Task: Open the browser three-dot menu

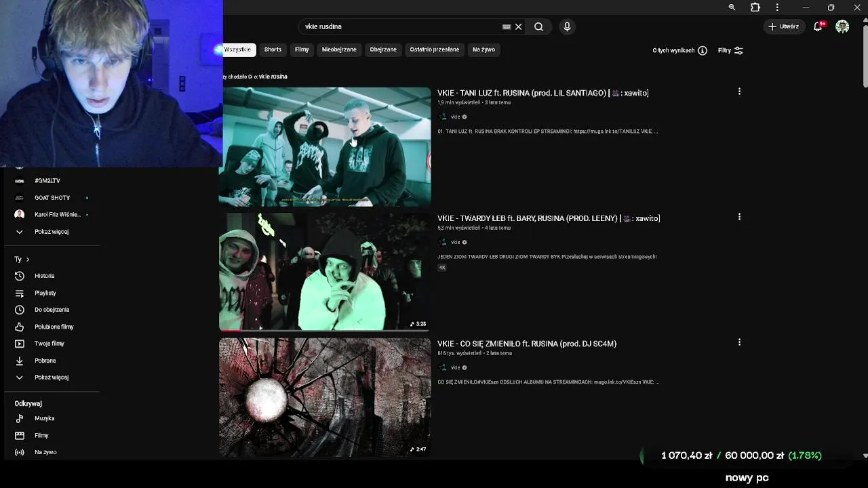Action: pos(777,7)
